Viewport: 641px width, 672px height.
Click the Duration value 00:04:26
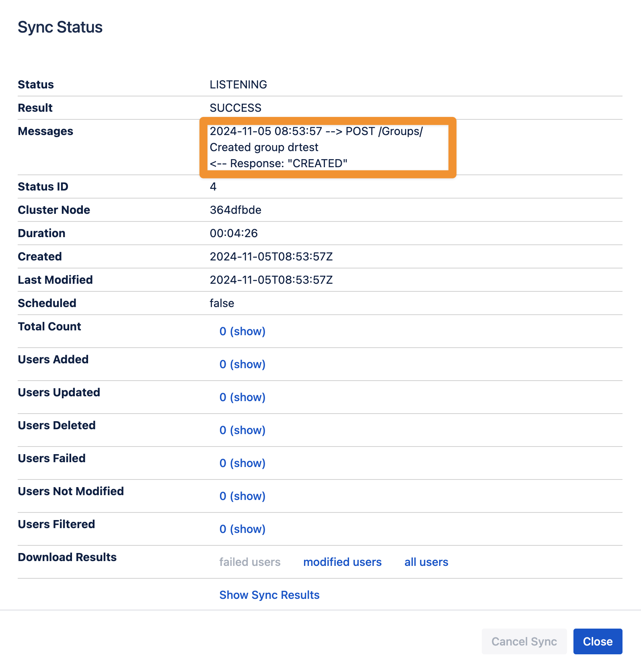pos(234,233)
